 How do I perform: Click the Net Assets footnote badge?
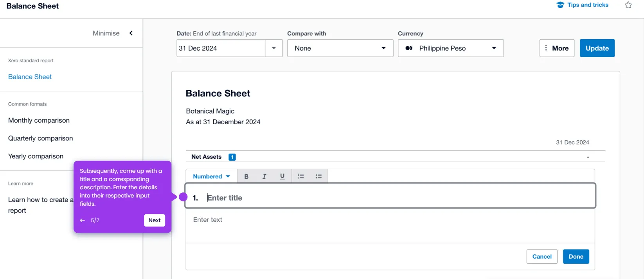pyautogui.click(x=232, y=157)
